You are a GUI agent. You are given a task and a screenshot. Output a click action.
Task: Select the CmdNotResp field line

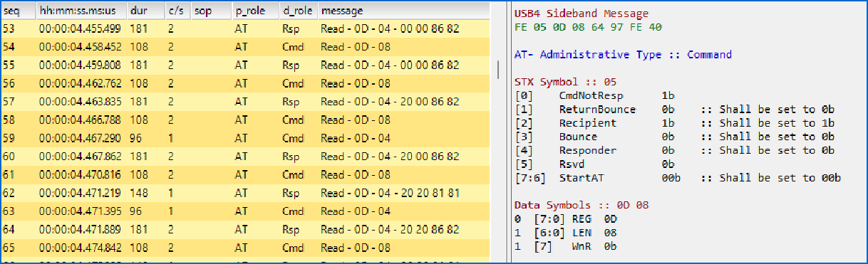pos(595,95)
